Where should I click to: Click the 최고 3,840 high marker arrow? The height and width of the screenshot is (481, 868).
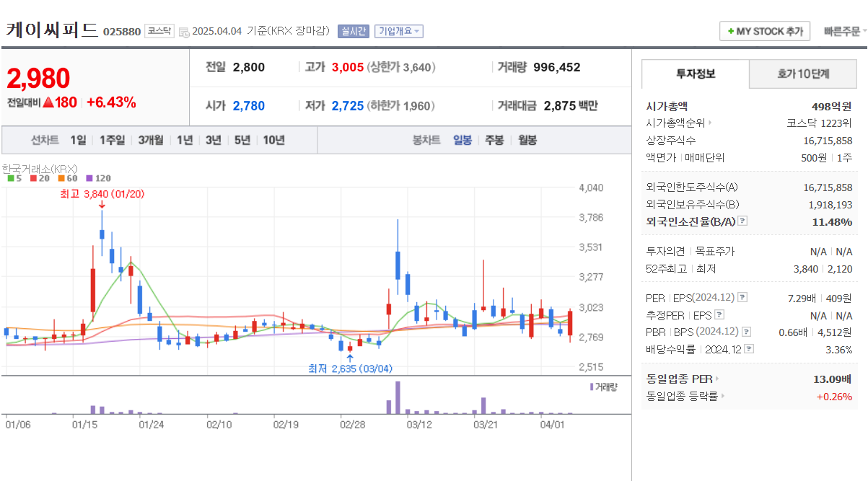click(x=102, y=206)
